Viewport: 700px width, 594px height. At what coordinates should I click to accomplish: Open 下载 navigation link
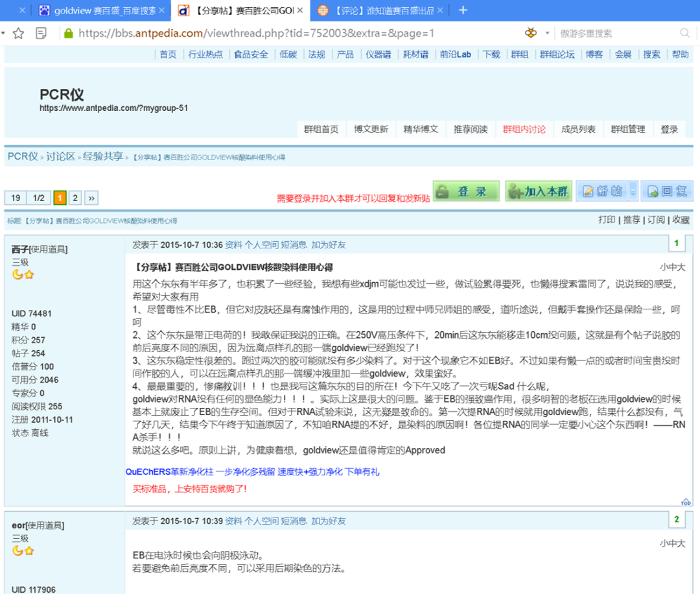point(491,54)
